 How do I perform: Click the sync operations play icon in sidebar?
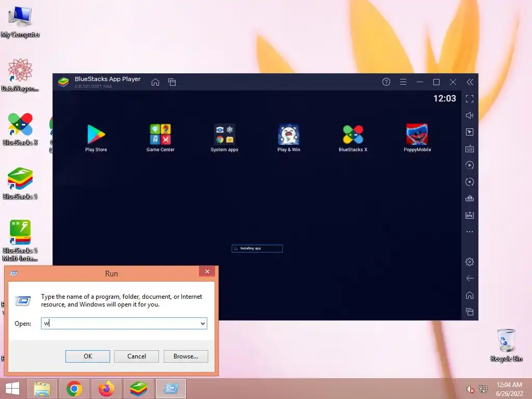(x=470, y=165)
